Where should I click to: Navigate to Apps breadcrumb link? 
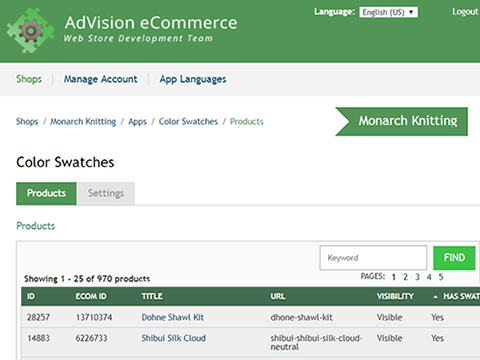coord(137,122)
